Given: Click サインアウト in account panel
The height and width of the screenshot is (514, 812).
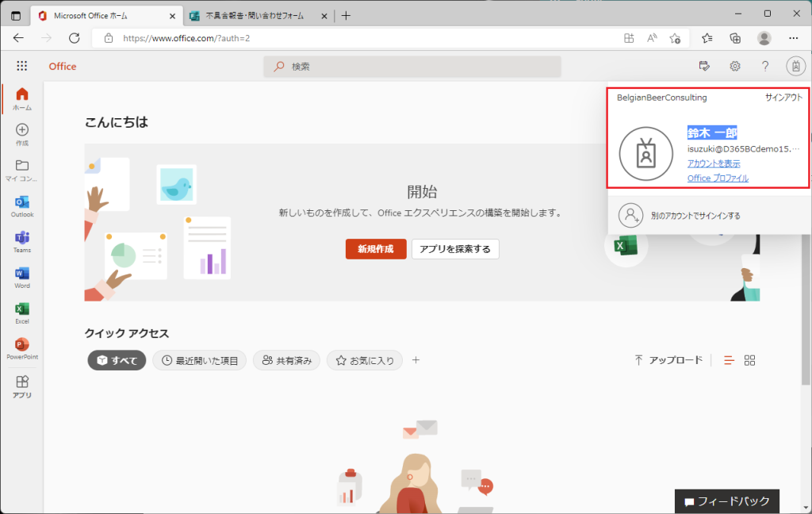Looking at the screenshot, I should point(783,98).
